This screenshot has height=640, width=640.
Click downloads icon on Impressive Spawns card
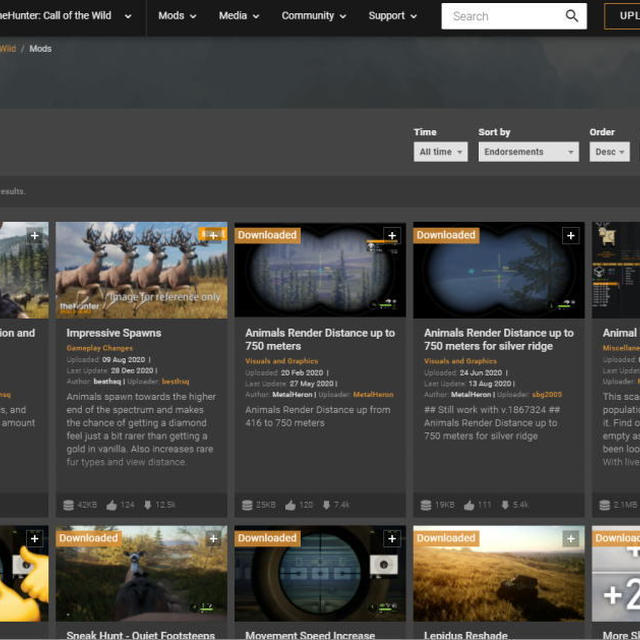click(x=148, y=505)
